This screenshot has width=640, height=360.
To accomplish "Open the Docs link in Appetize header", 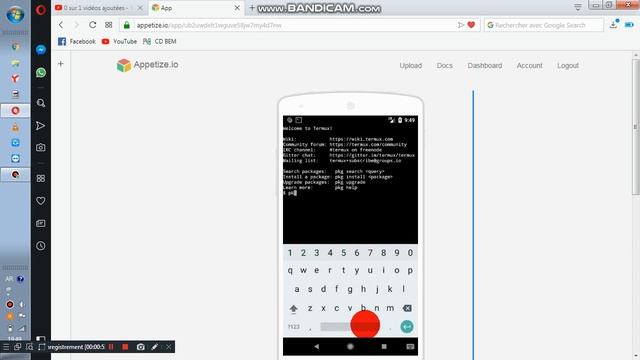I will click(x=444, y=65).
